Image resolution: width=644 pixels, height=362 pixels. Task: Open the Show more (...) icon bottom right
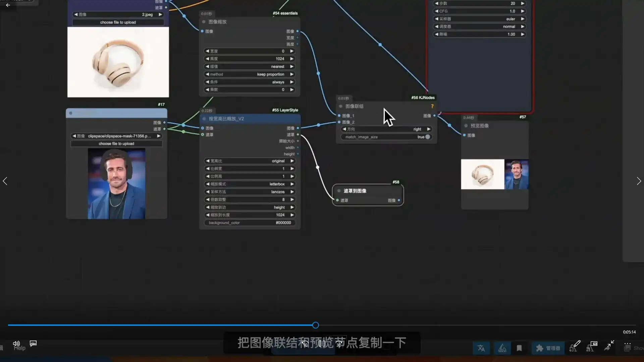(628, 344)
